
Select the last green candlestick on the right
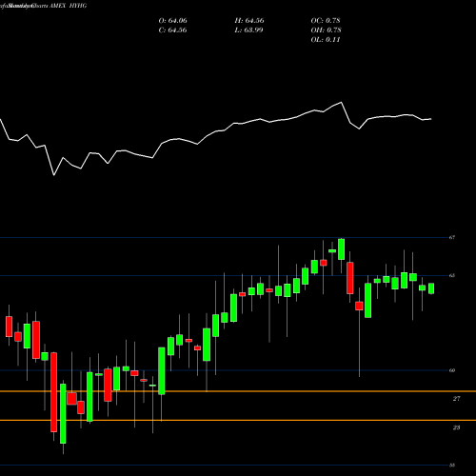[431, 288]
